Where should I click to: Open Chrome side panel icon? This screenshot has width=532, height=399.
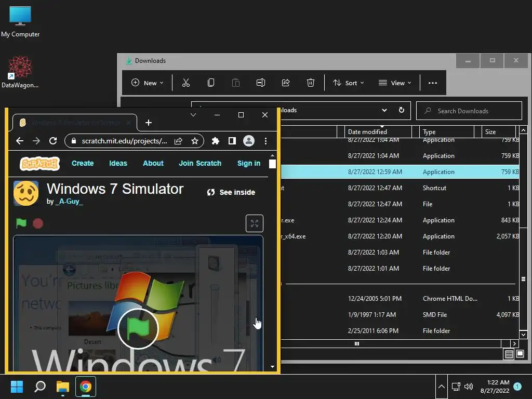pyautogui.click(x=232, y=141)
